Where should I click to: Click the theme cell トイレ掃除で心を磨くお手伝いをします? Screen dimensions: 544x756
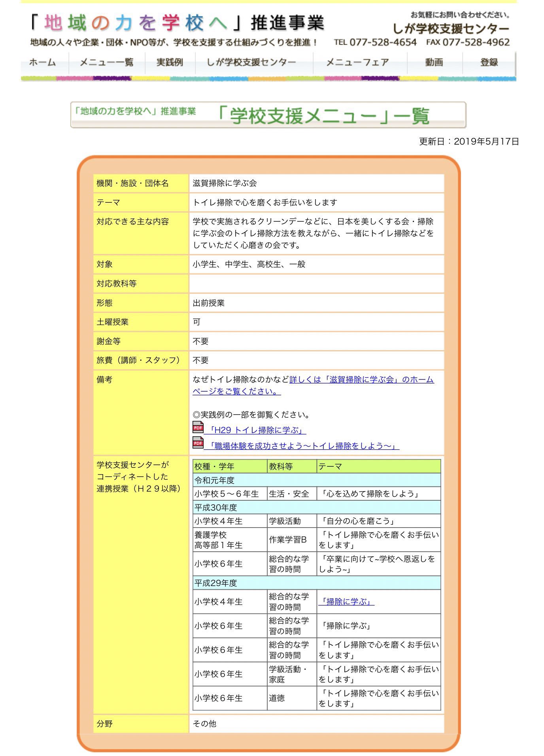point(317,203)
